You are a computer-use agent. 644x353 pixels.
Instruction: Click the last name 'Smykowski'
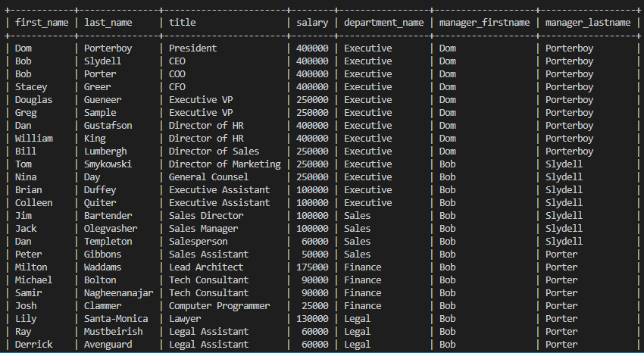(x=108, y=164)
